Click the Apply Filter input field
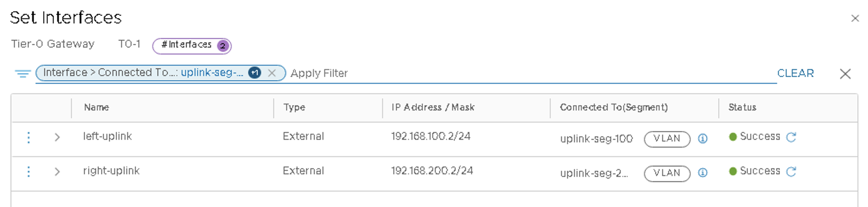The height and width of the screenshot is (207, 868). [519, 73]
